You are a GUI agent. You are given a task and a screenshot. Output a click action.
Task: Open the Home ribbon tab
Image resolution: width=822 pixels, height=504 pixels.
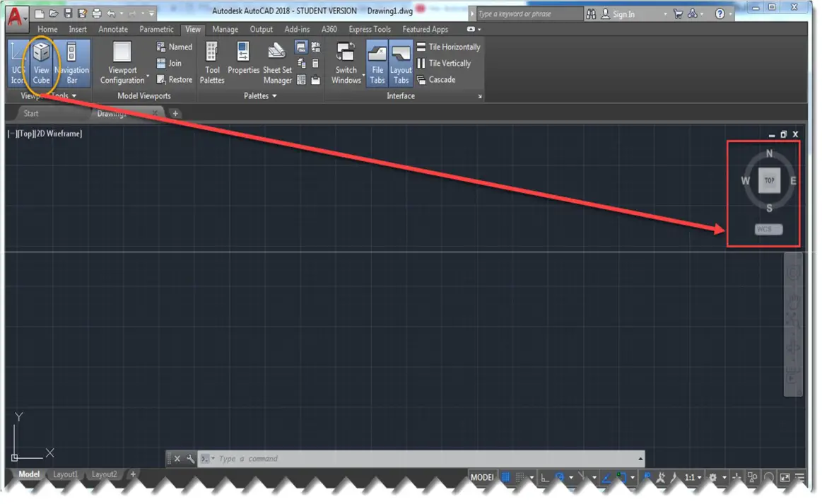[47, 30]
